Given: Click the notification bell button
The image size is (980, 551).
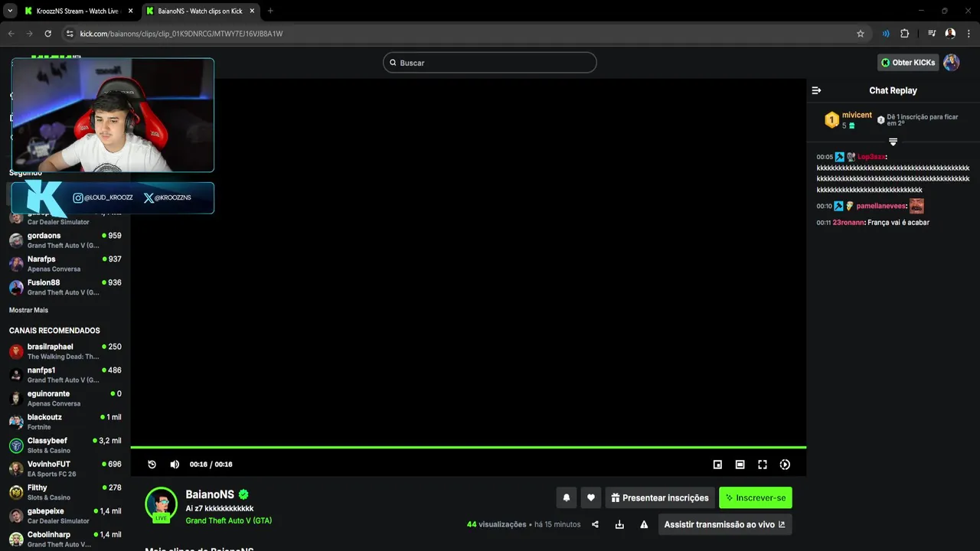Looking at the screenshot, I should (x=567, y=497).
